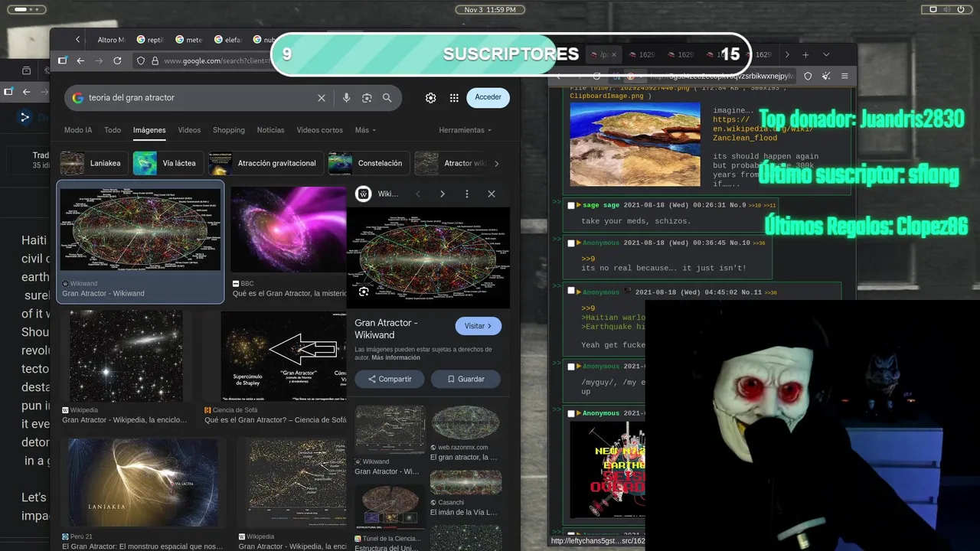Open the Google apps grid
The width and height of the screenshot is (980, 551).
coord(454,98)
